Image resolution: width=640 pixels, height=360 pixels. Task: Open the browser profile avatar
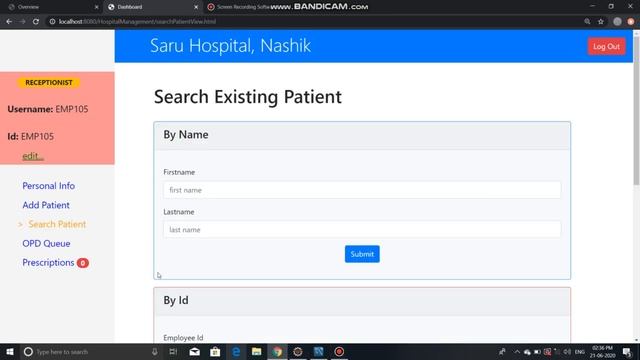coord(617,22)
